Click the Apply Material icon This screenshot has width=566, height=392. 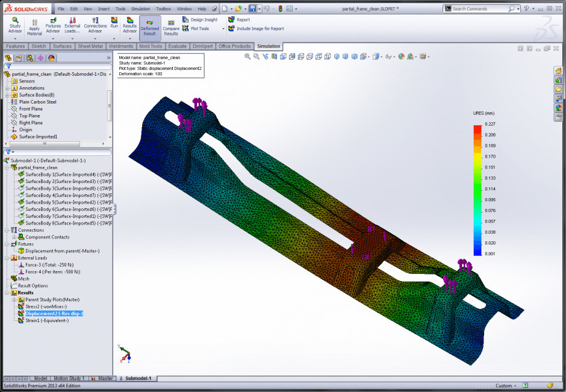pyautogui.click(x=34, y=25)
